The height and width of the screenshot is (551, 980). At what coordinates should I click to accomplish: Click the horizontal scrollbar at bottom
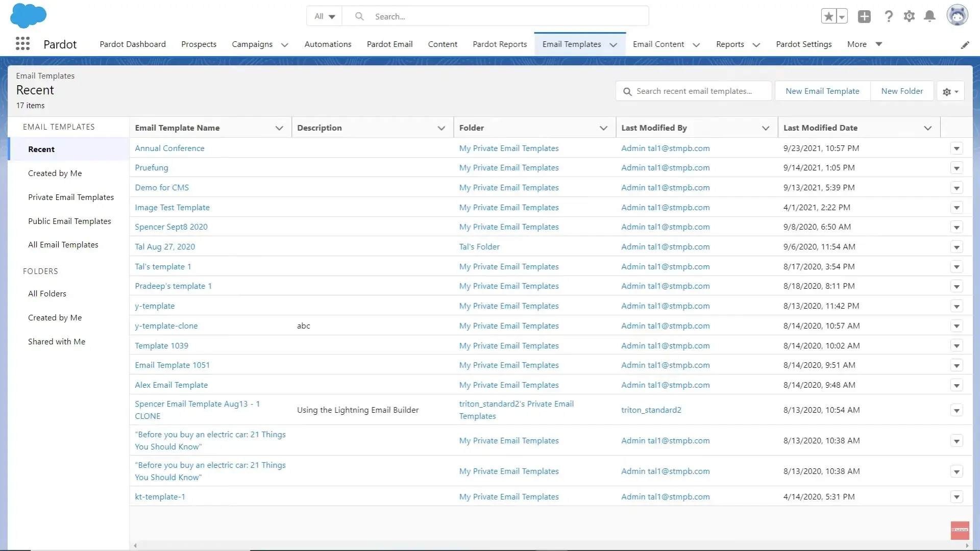[x=551, y=545]
